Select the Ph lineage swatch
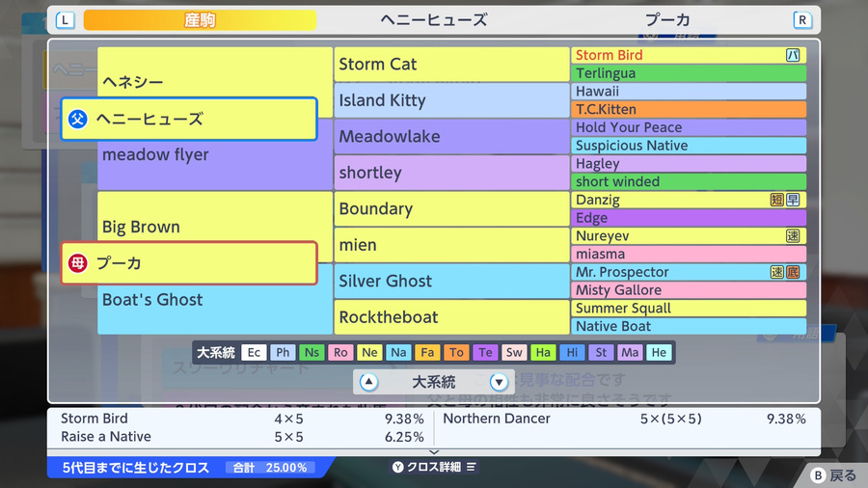This screenshot has width=868, height=488. click(x=283, y=352)
